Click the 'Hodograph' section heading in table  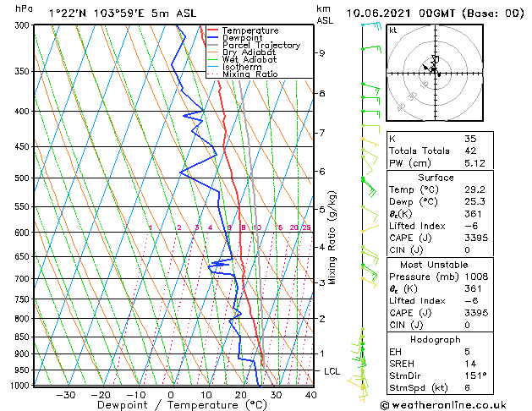pos(436,339)
